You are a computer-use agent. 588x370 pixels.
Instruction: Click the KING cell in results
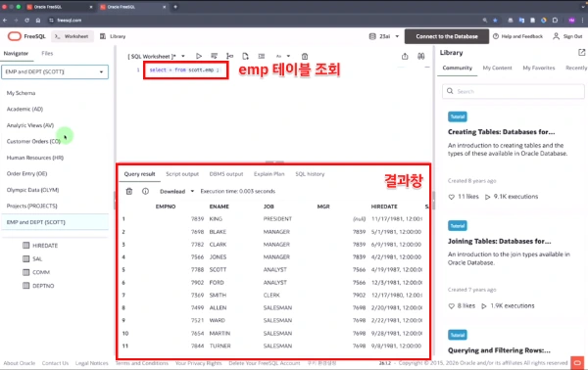216,218
